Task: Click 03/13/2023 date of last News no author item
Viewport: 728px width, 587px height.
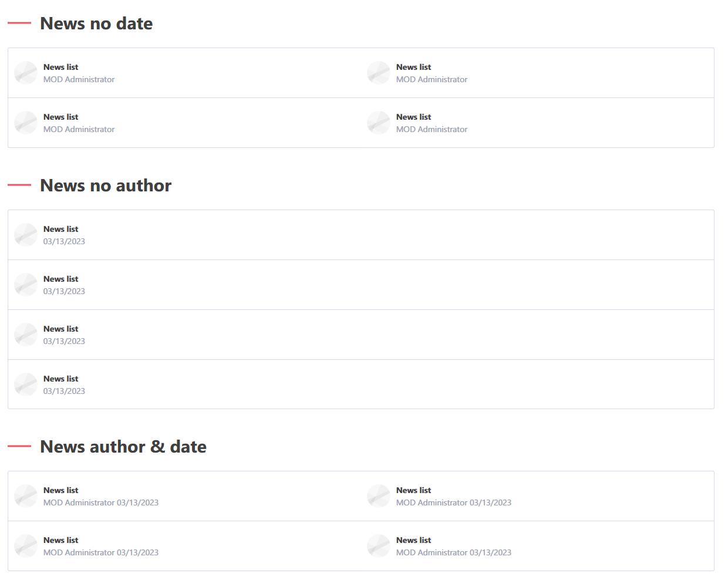Action: coord(64,391)
